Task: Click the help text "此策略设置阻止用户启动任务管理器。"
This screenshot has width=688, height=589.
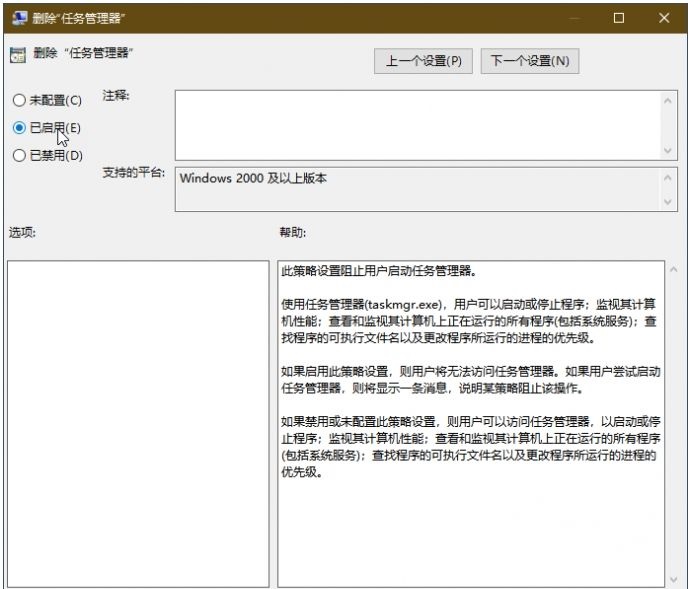Action: 379,271
